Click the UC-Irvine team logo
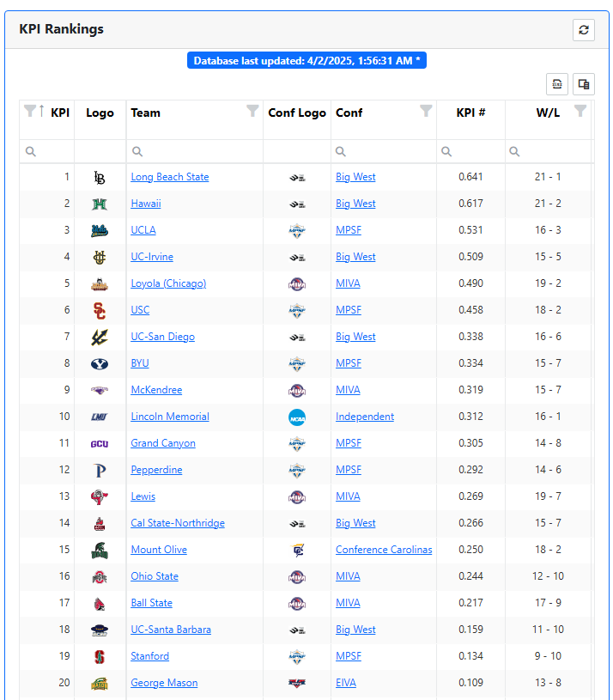 coord(100,257)
